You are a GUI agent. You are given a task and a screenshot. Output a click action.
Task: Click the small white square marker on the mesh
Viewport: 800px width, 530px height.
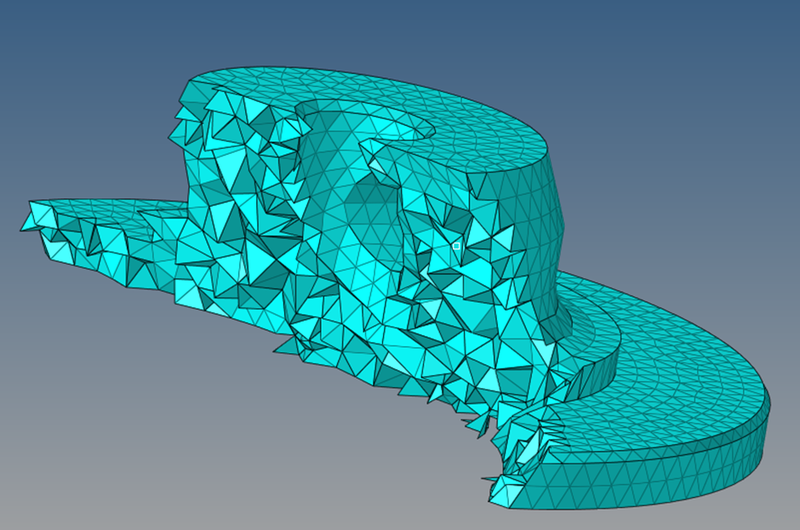click(456, 246)
